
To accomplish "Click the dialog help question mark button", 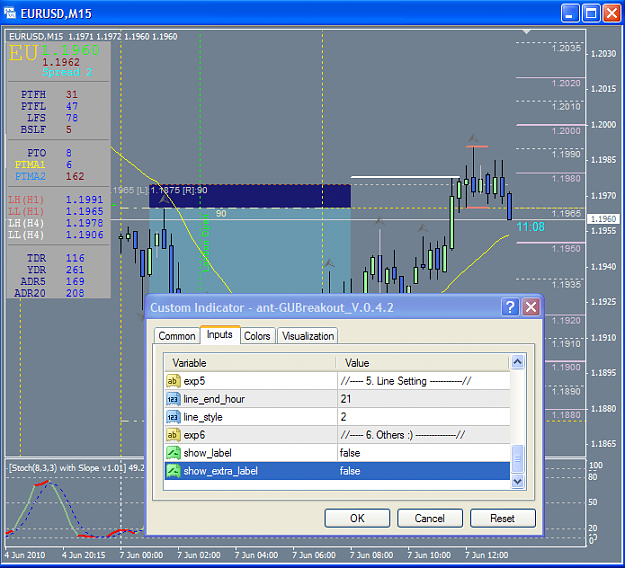I will [x=510, y=307].
